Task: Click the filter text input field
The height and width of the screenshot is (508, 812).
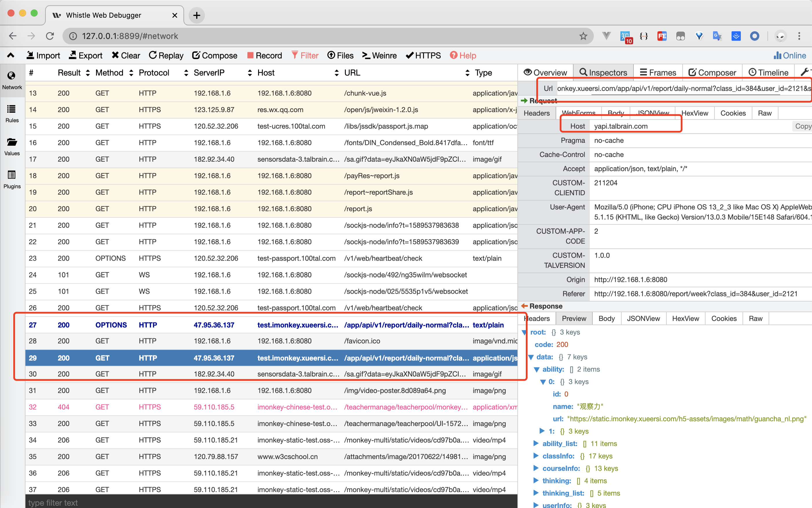Action: tap(271, 502)
